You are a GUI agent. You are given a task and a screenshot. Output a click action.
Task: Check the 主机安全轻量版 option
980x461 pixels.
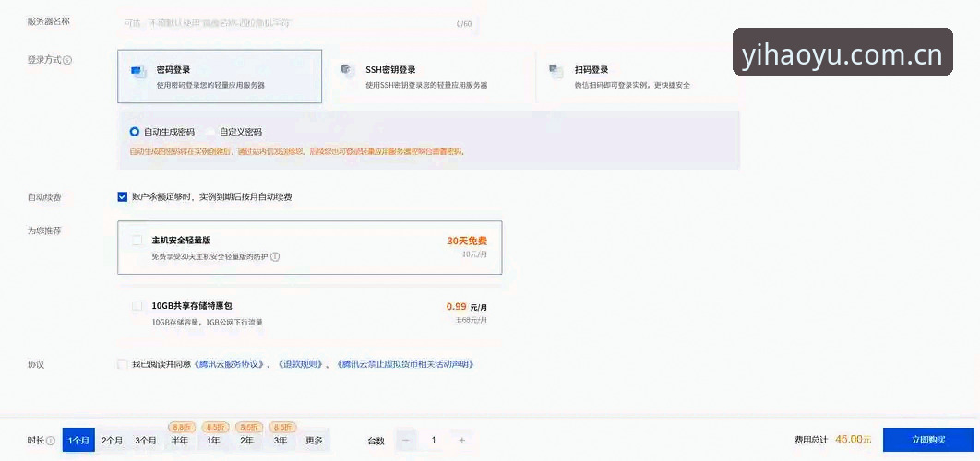(x=137, y=241)
